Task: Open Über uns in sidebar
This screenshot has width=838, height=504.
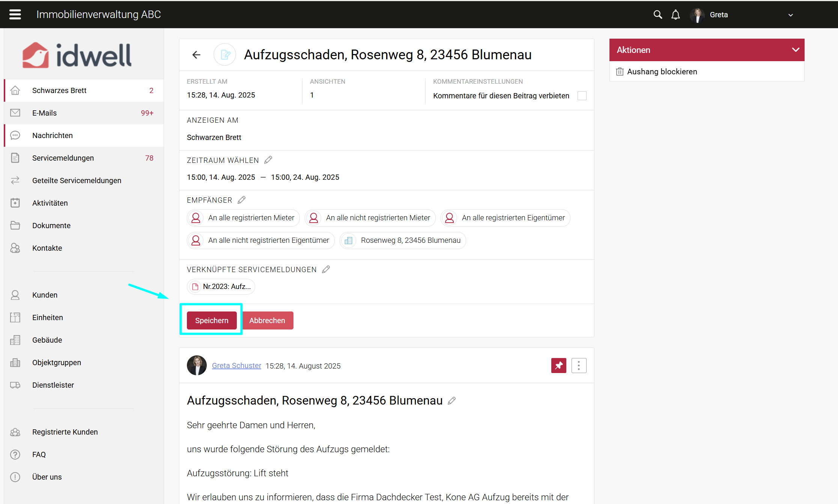Action: [84, 477]
